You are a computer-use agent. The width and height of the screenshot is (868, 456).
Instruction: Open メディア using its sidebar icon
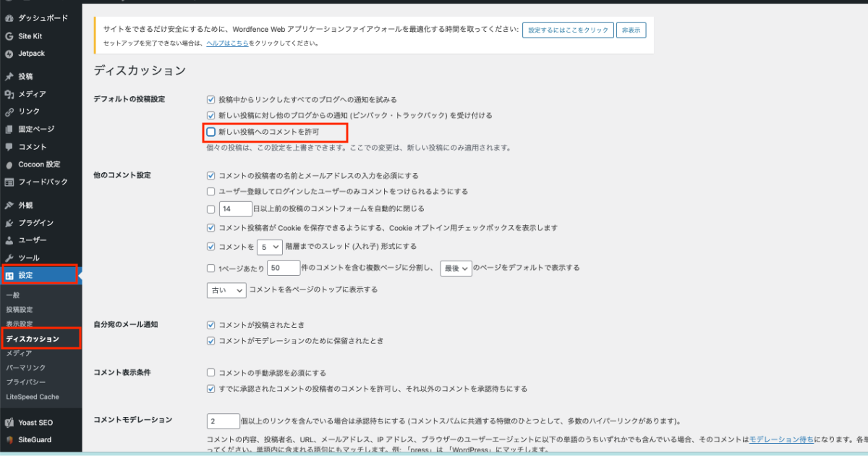(x=9, y=94)
